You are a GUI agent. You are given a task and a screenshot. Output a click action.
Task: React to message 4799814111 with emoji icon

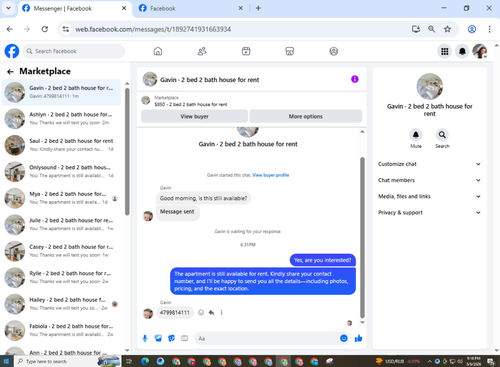click(x=201, y=313)
